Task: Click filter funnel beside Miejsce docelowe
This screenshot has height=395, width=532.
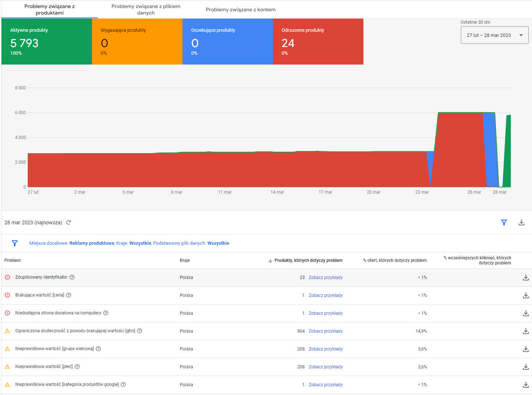Action: click(x=15, y=243)
